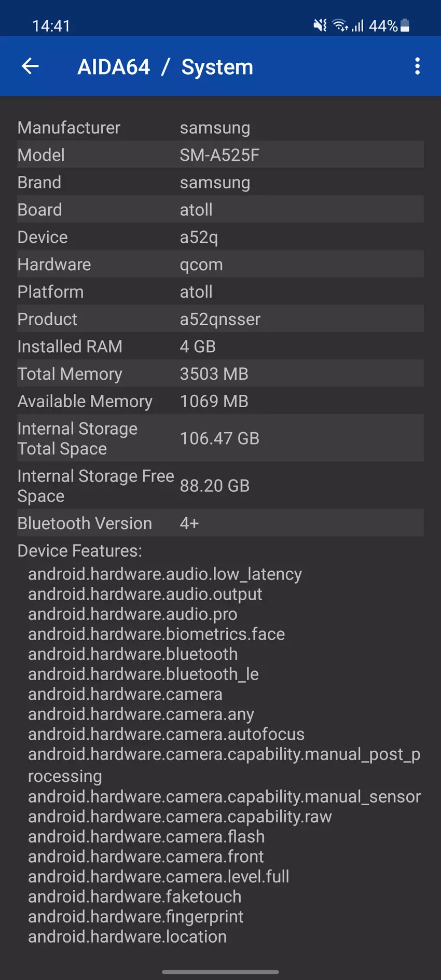The image size is (441, 980).
Task: Select the Device a52q row
Action: click(x=220, y=237)
